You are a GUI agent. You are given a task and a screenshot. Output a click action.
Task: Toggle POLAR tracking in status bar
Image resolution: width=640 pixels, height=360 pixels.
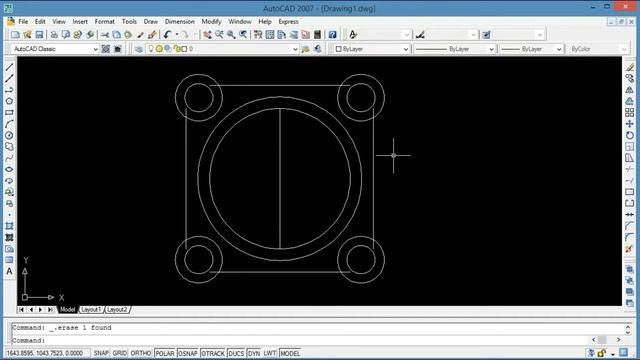tap(165, 353)
